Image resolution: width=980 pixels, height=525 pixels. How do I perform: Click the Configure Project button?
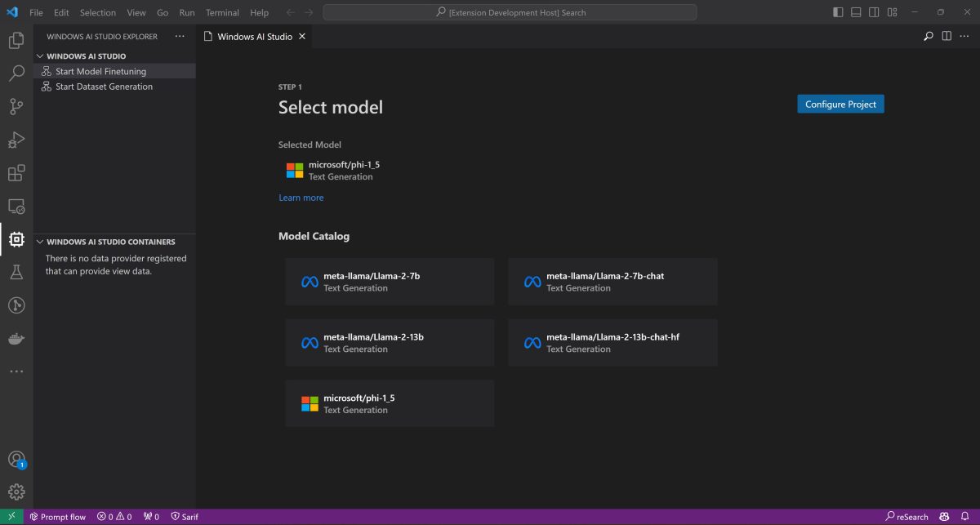[x=840, y=104]
